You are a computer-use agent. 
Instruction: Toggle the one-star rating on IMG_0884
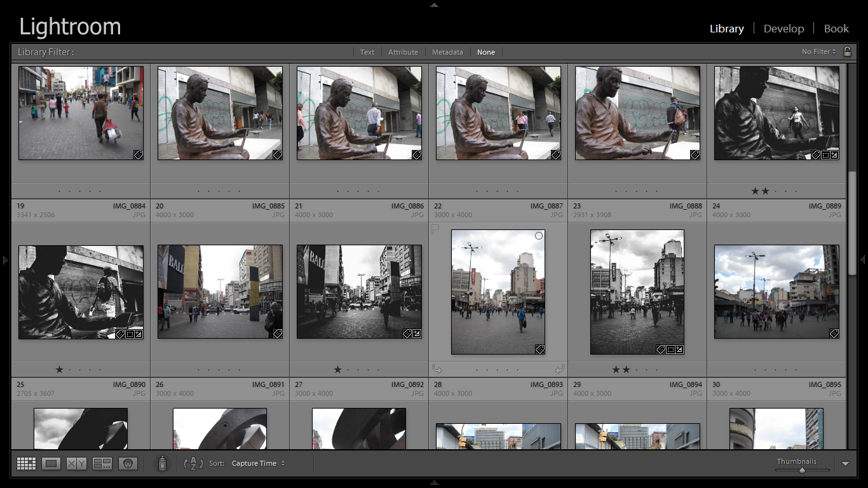pyautogui.click(x=59, y=369)
